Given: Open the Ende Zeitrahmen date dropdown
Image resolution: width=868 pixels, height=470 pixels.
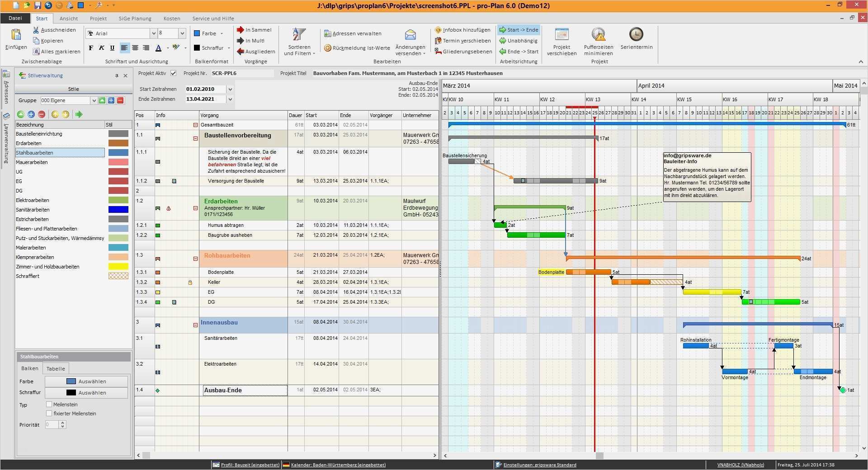Looking at the screenshot, I should 230,99.
